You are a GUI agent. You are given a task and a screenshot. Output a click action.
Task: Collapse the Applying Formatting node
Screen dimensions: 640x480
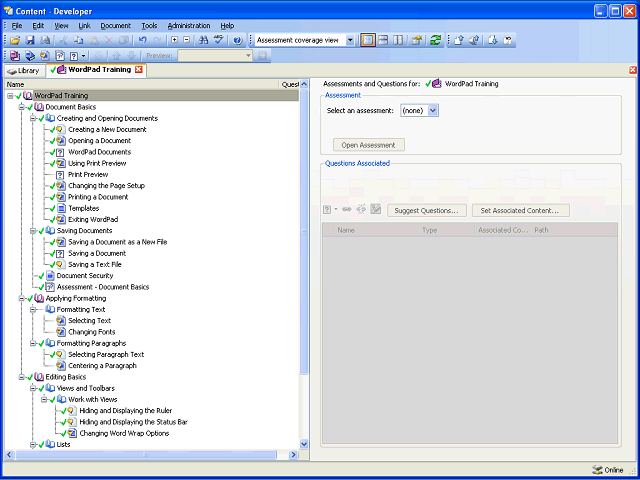21,298
